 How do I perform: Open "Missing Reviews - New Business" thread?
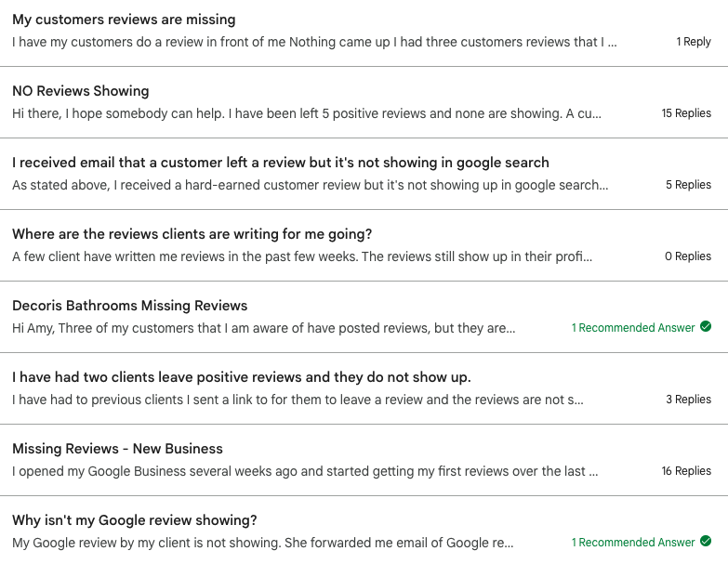[117, 449]
